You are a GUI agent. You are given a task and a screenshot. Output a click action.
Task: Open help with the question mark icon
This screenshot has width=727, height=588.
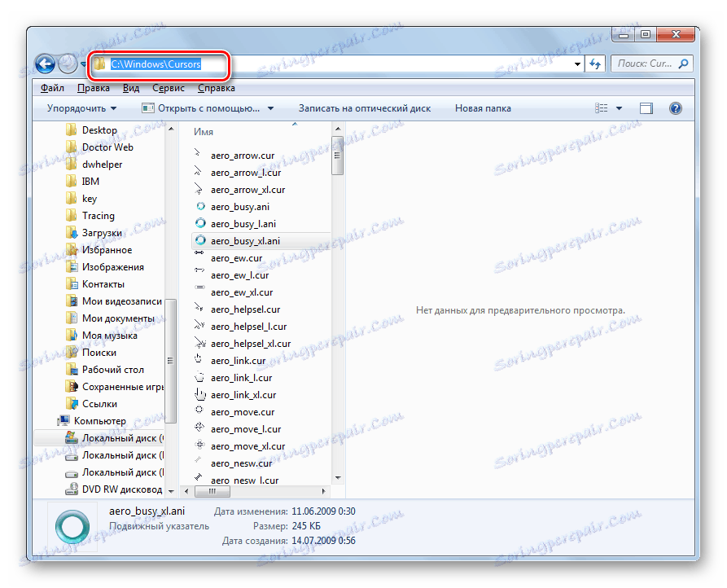tap(676, 108)
